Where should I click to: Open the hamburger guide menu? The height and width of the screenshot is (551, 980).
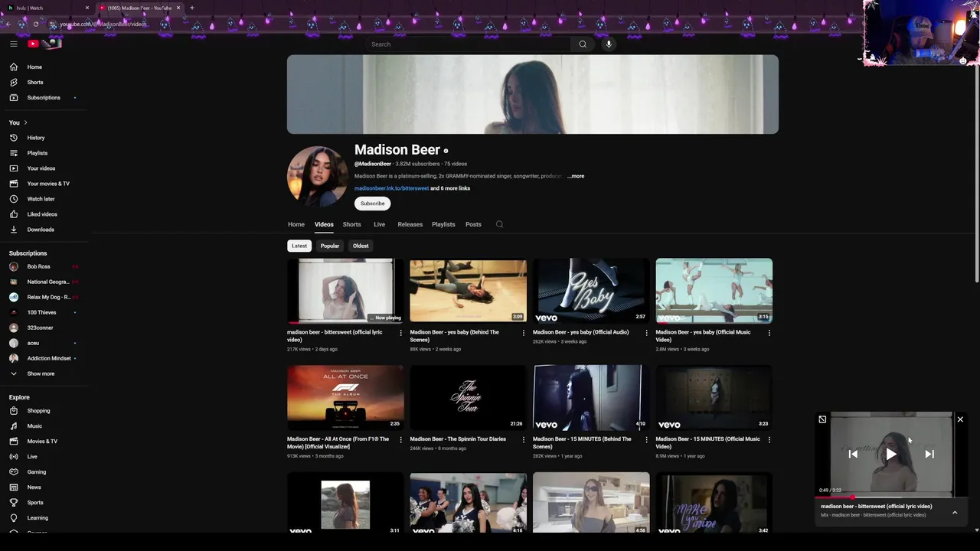[x=14, y=44]
